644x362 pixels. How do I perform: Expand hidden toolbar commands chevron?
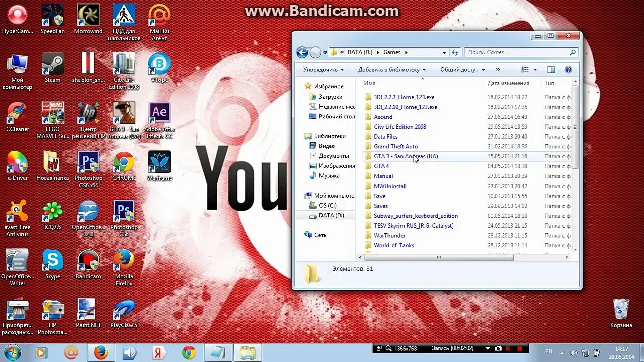tap(498, 70)
